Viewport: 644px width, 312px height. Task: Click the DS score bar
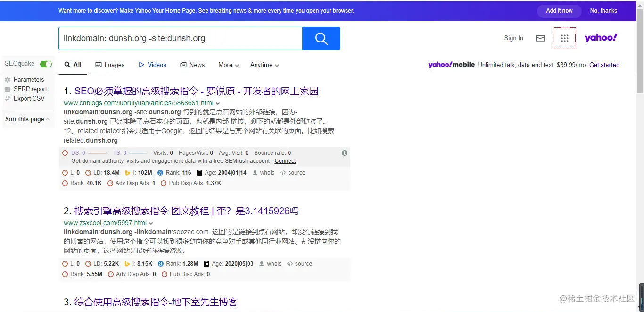(97, 153)
